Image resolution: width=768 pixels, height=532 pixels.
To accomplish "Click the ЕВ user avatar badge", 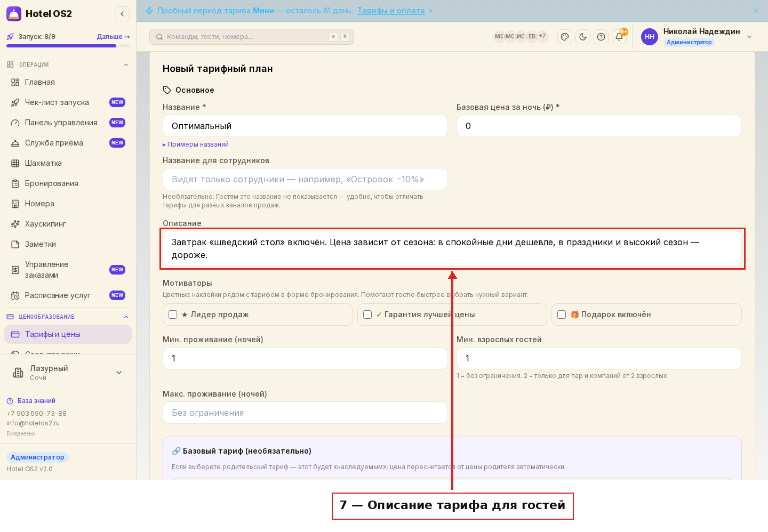I will [x=532, y=36].
